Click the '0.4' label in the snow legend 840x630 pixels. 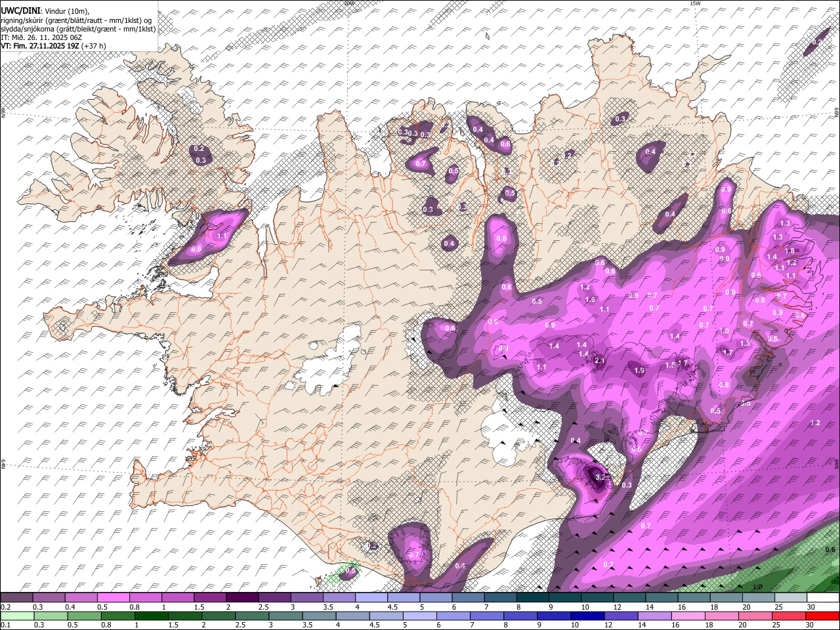pyautogui.click(x=70, y=607)
